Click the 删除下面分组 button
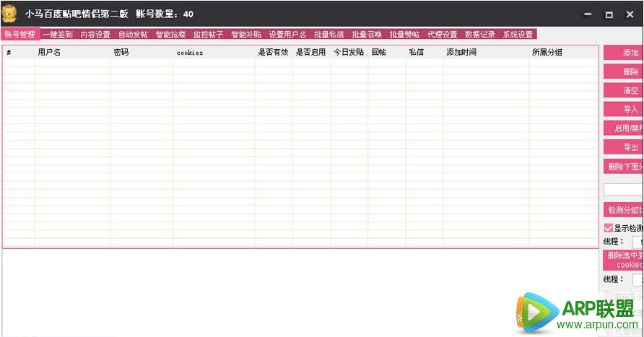Viewport: 644px width, 337px height. click(624, 166)
